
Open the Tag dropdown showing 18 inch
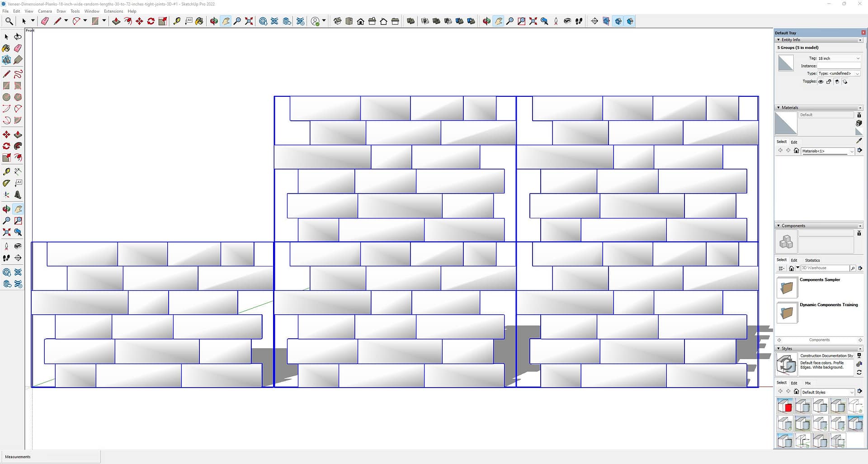(839, 58)
